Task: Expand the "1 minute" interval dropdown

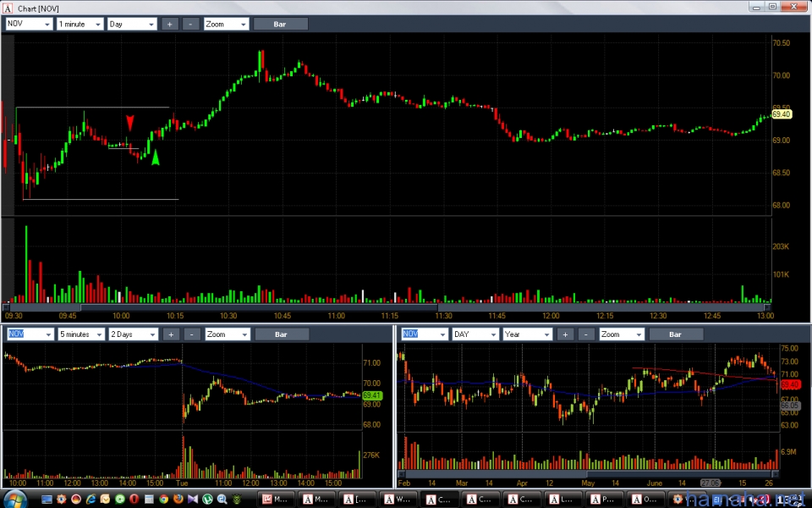Action: tap(80, 25)
